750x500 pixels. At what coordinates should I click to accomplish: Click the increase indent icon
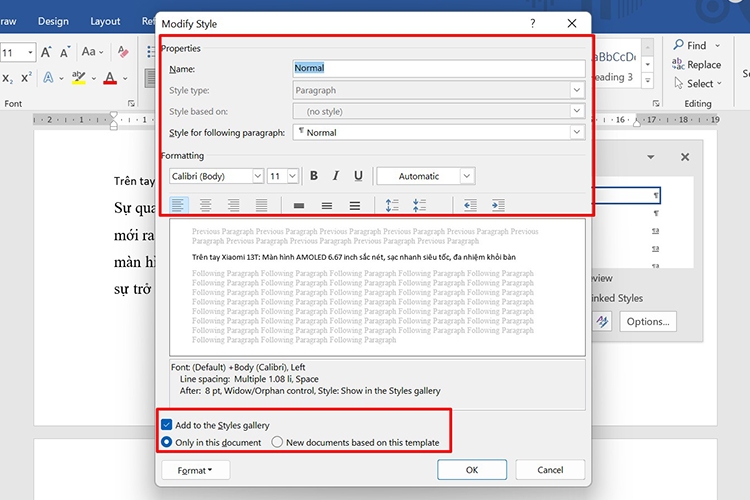click(x=498, y=206)
